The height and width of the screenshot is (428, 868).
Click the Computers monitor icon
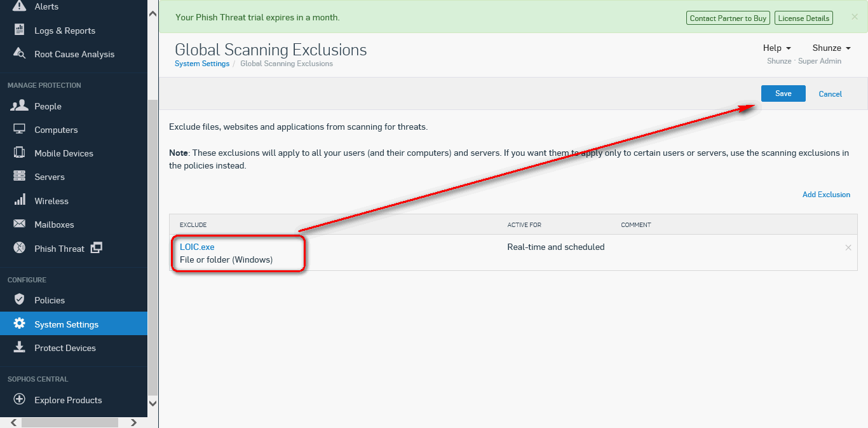point(20,129)
